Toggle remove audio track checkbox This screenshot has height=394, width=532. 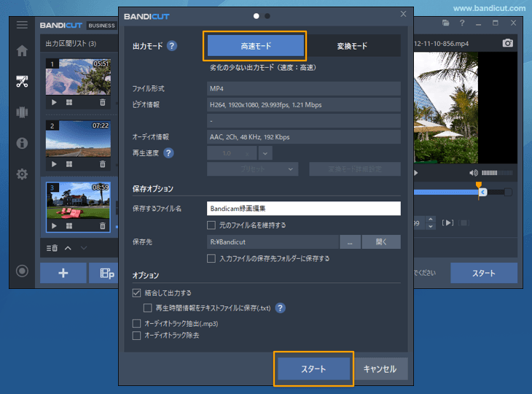pyautogui.click(x=136, y=336)
